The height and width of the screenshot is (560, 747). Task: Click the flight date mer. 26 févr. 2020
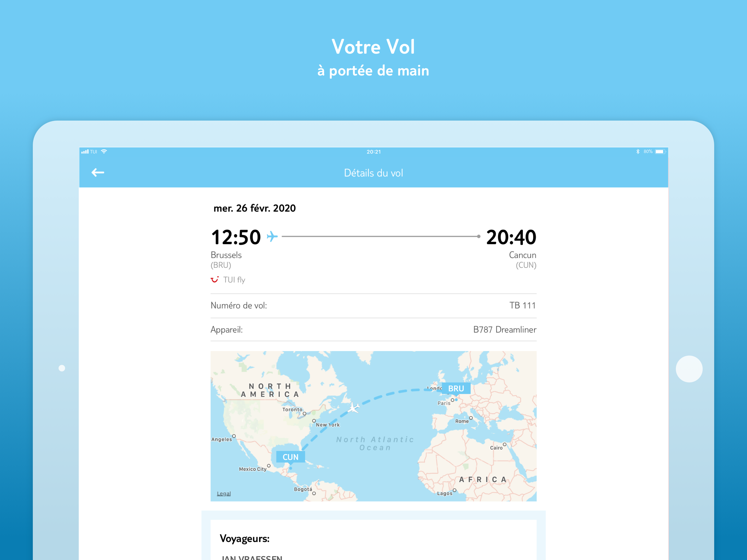tap(255, 208)
